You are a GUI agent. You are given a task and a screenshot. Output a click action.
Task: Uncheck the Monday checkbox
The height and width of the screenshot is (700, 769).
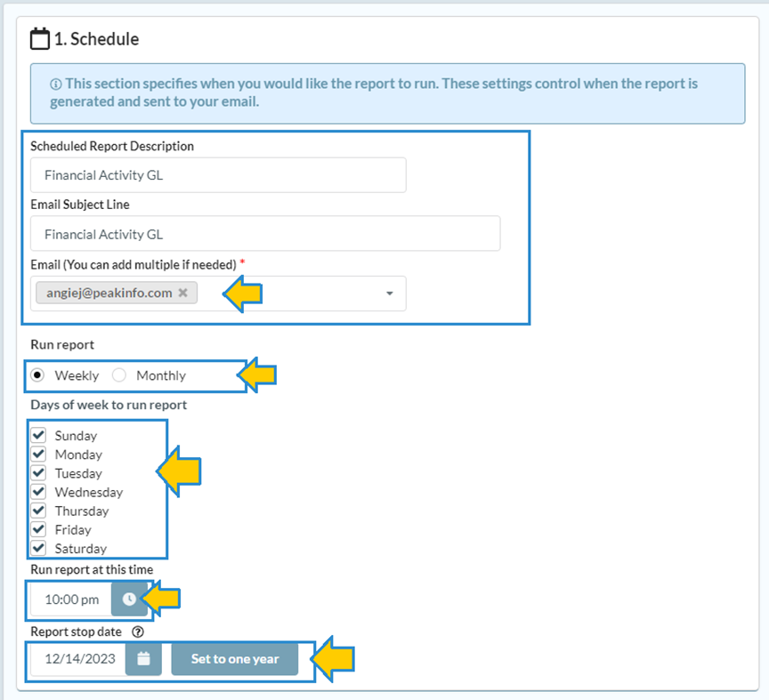[x=38, y=454]
